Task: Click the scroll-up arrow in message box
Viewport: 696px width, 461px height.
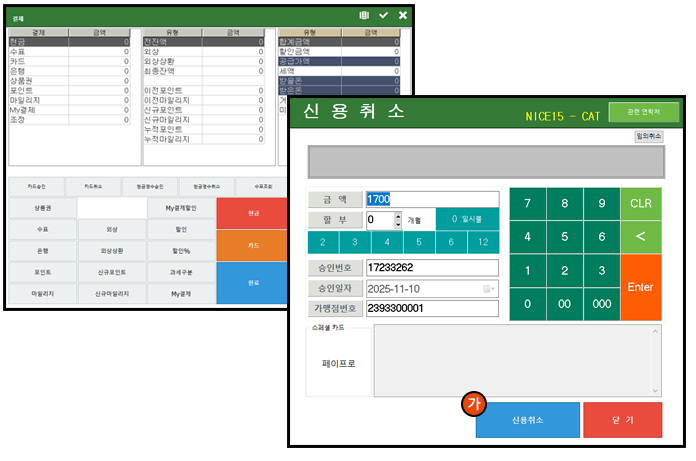Action: tap(655, 331)
